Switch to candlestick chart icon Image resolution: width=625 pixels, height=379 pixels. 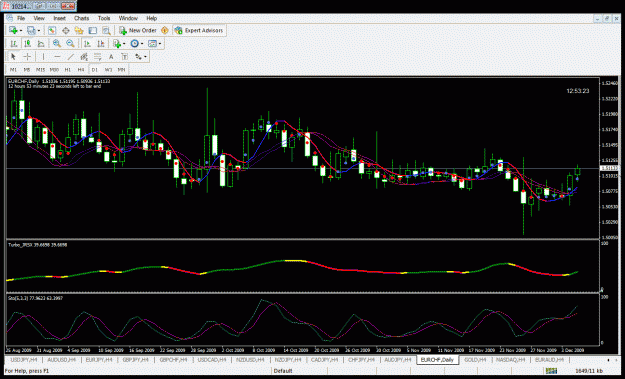(x=27, y=43)
